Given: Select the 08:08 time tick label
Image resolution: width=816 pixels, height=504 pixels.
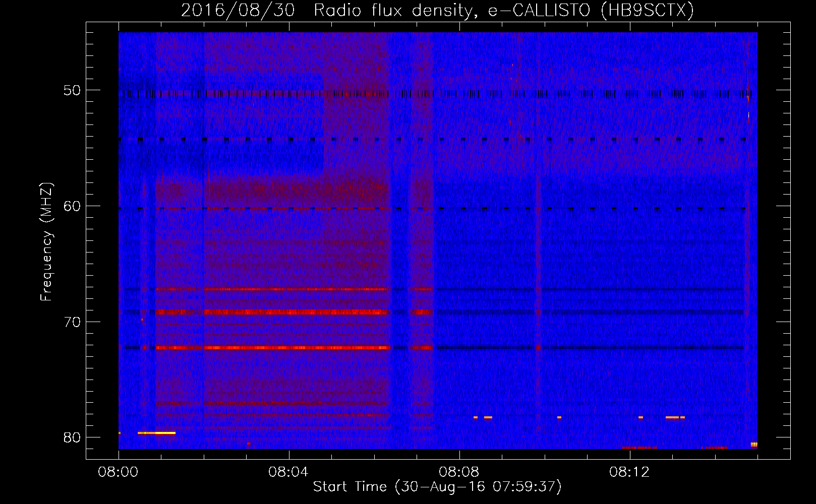Looking at the screenshot, I should coord(459,472).
